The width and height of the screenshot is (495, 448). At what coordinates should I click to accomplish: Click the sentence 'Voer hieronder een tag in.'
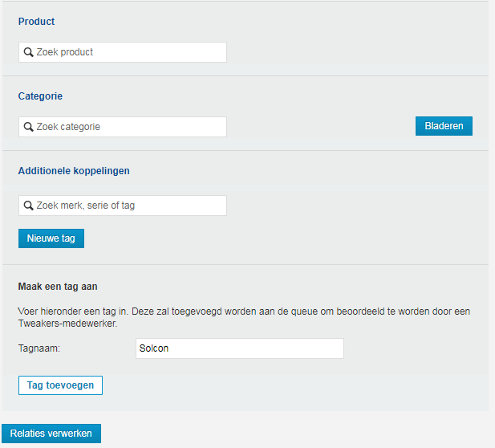(73, 311)
